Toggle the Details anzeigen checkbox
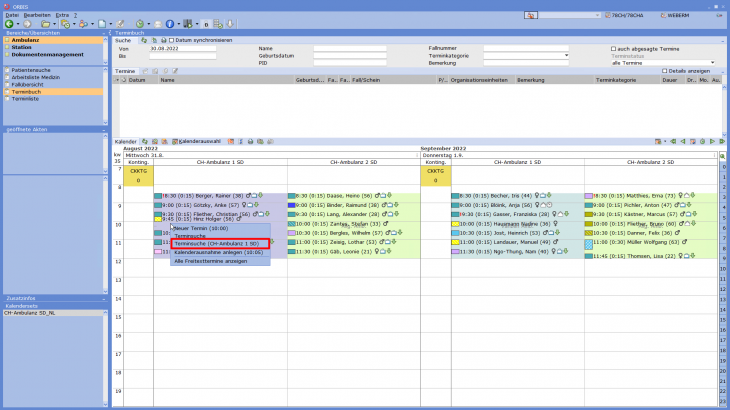730x410 pixels. [x=664, y=71]
